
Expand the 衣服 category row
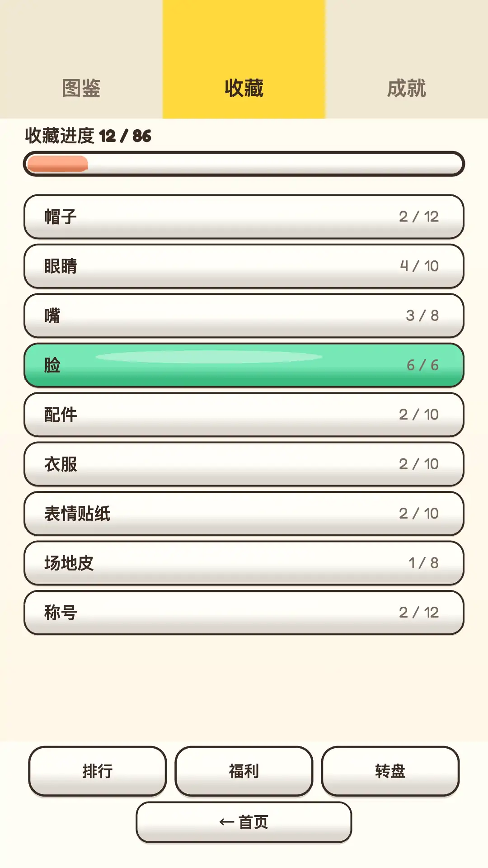click(x=244, y=464)
